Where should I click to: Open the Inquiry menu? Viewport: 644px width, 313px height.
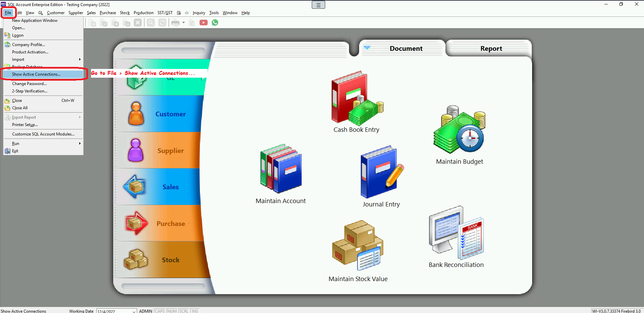point(199,13)
